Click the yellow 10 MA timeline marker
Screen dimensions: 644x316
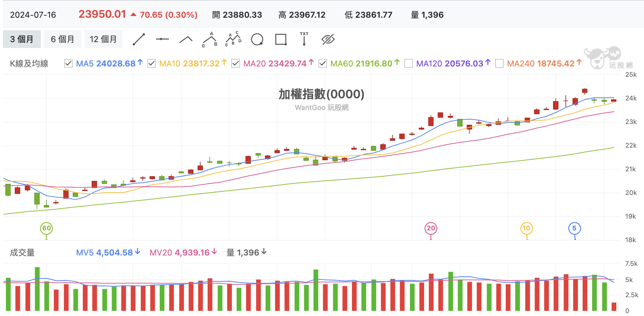pos(526,229)
